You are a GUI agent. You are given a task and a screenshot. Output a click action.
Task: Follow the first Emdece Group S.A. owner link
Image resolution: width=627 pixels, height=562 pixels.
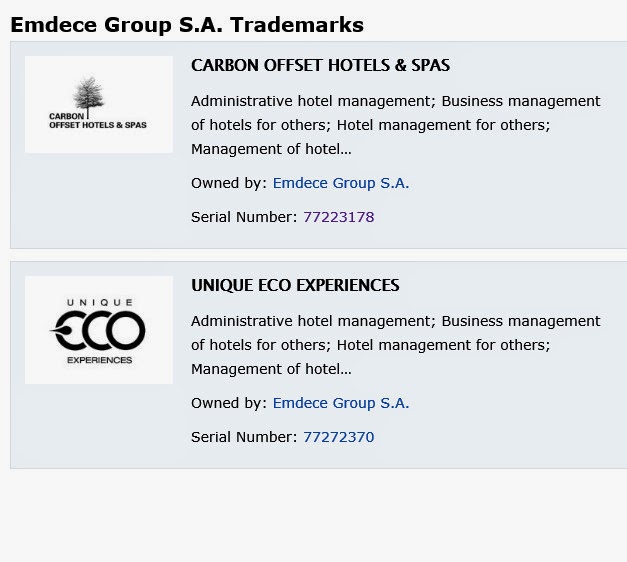(x=341, y=183)
